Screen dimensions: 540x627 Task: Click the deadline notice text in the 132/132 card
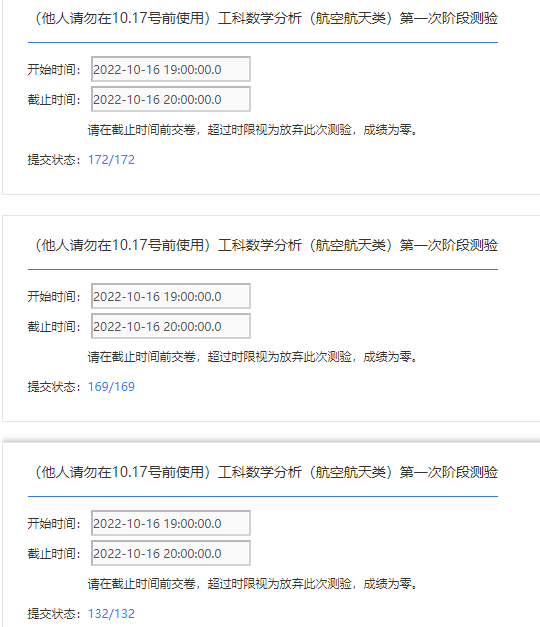click(252, 584)
